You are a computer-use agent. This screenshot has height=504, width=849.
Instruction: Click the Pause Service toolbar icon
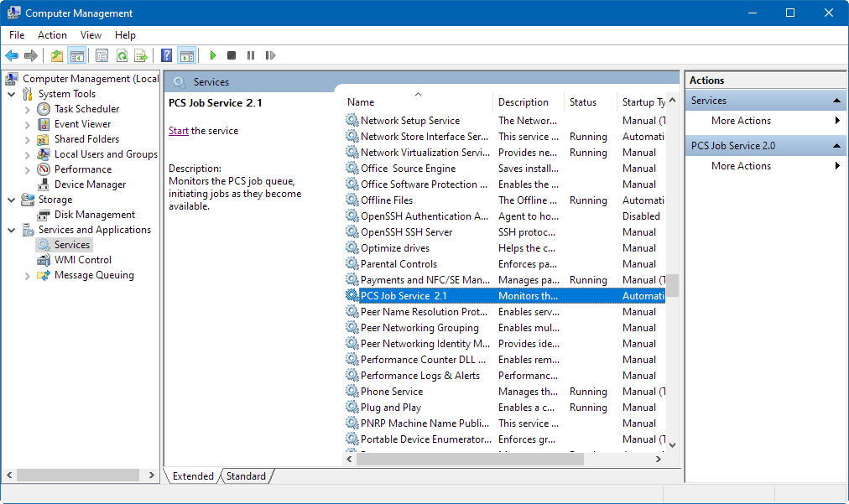[251, 55]
